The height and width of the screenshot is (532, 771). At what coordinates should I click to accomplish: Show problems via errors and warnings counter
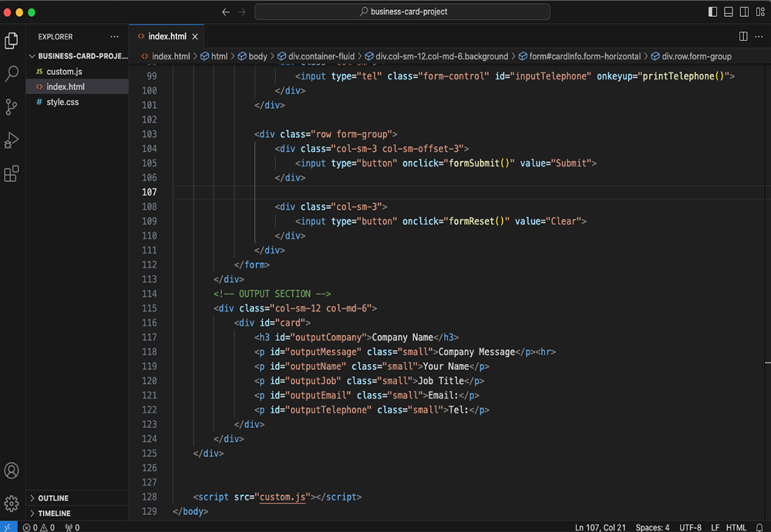click(39, 527)
